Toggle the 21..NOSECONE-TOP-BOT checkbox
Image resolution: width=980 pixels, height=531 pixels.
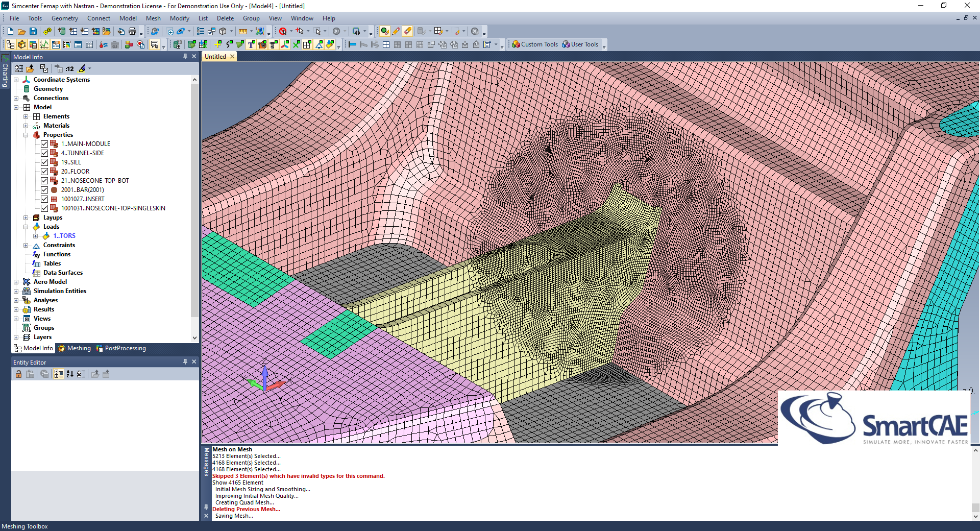[44, 181]
